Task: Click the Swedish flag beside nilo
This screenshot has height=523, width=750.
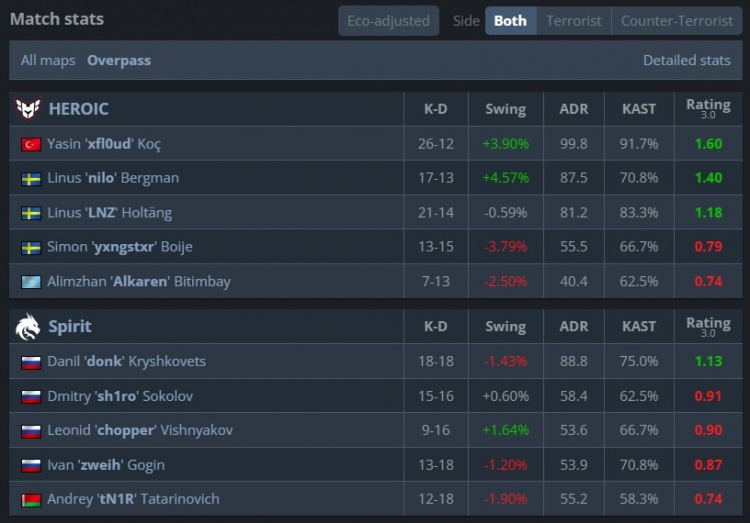Action: tap(30, 178)
